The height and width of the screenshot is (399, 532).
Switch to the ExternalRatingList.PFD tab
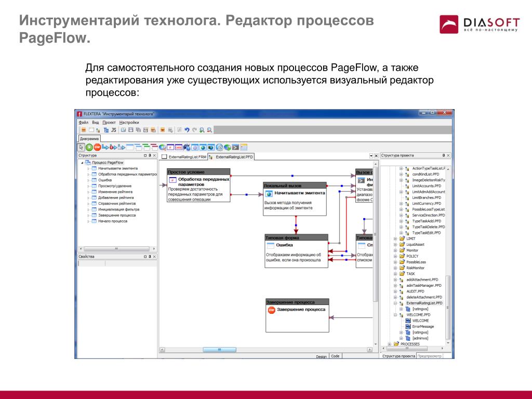[231, 157]
